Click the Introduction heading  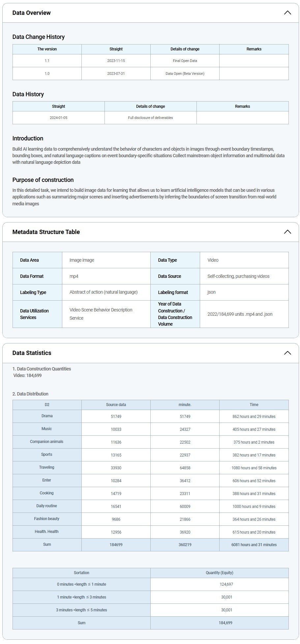click(28, 138)
